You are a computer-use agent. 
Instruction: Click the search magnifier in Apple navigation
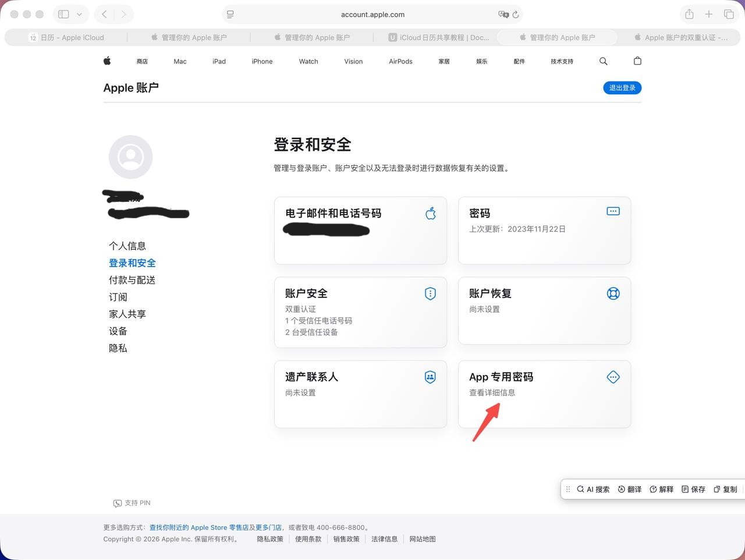[x=604, y=61]
